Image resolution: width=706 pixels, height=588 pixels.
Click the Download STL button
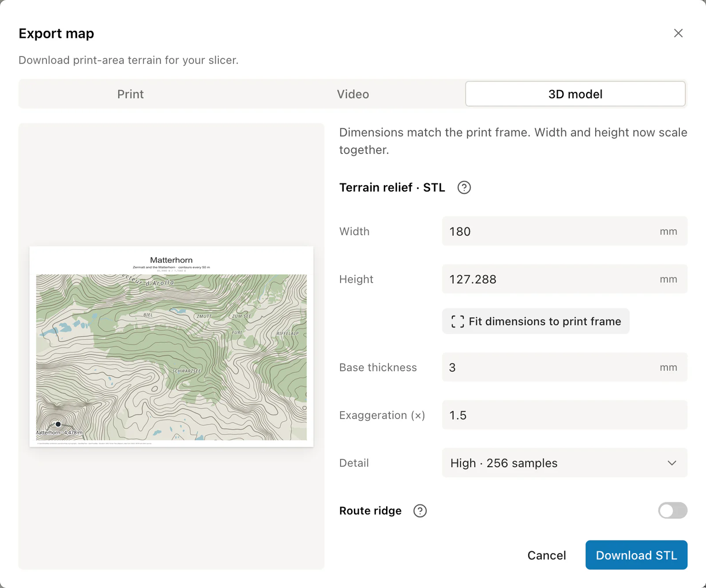636,555
